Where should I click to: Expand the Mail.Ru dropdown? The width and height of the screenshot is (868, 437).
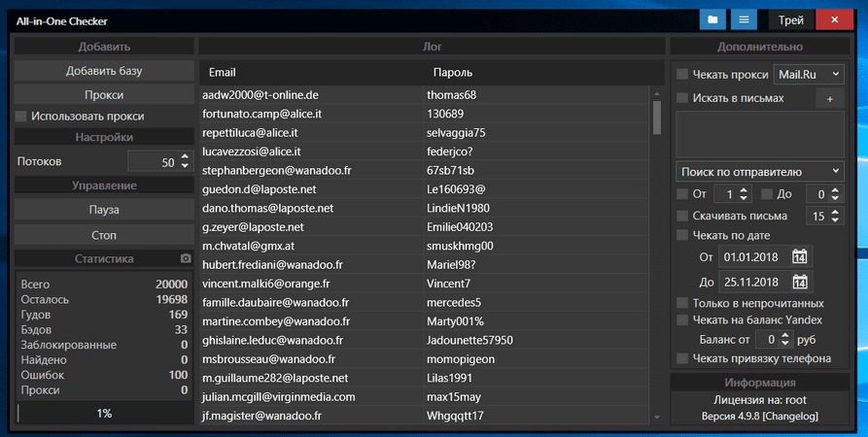pyautogui.click(x=809, y=74)
